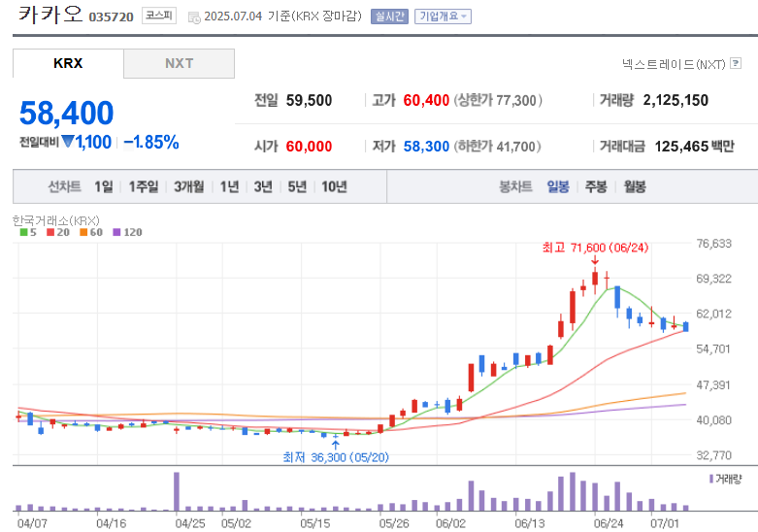The width and height of the screenshot is (758, 532).
Task: Click the tall 04/25 volume bar
Action: (177, 491)
